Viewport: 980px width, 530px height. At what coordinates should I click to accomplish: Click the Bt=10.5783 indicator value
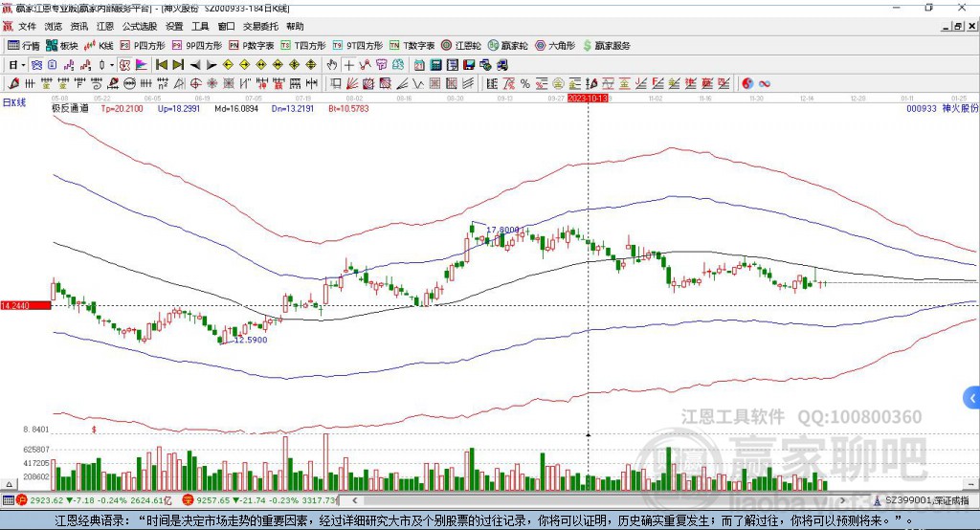tap(348, 109)
